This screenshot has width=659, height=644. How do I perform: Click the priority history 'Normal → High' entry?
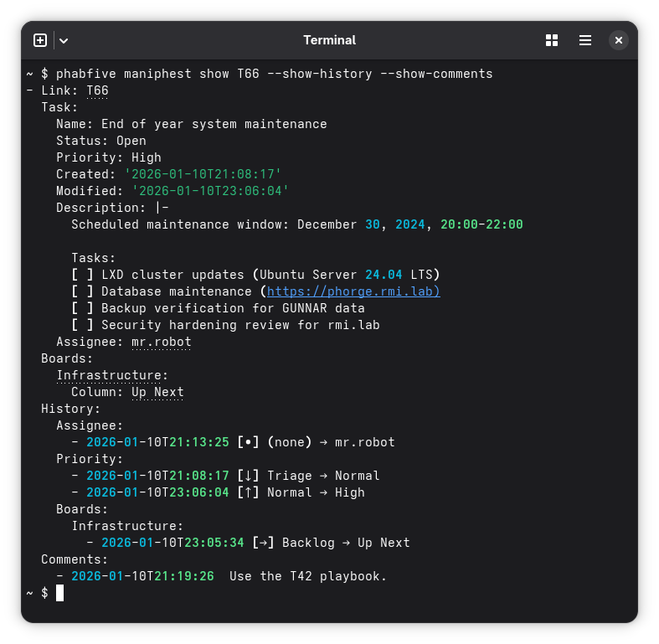316,492
